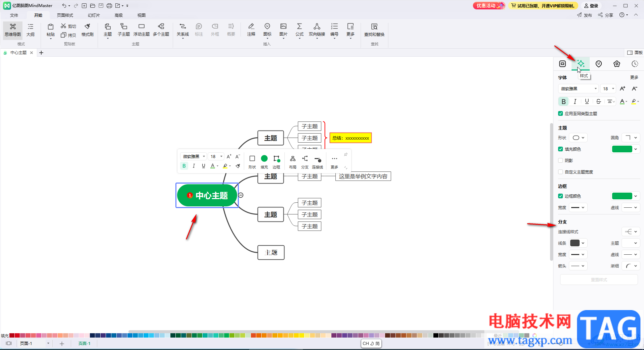
Task: Enable custom topic width (自定义主题宽度)
Action: [x=560, y=172]
